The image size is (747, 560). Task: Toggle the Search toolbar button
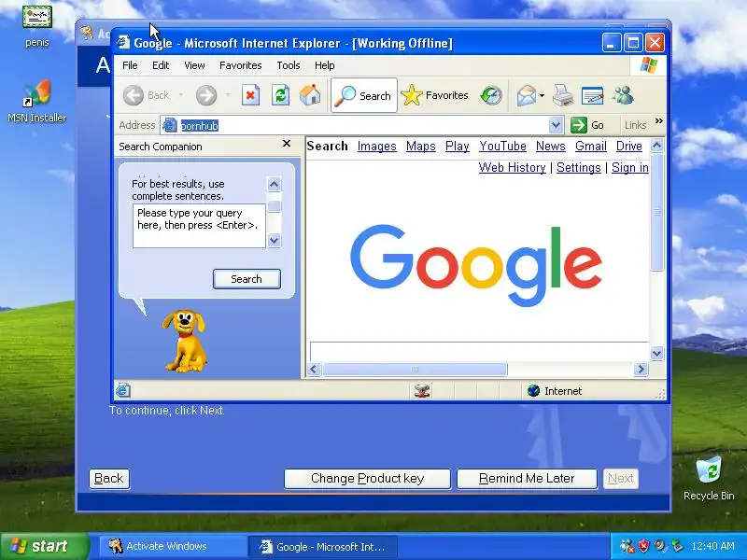(364, 96)
